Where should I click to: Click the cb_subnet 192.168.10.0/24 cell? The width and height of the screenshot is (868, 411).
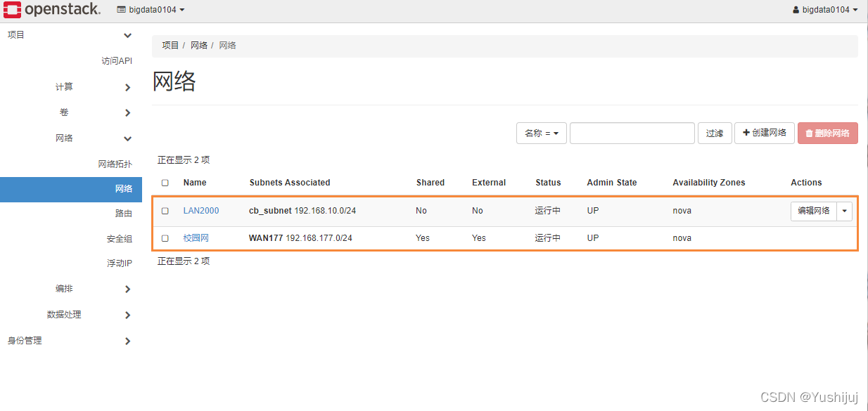[302, 211]
